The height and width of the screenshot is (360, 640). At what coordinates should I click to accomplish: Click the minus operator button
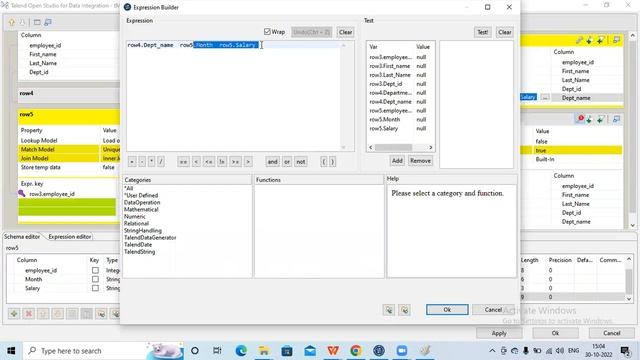click(142, 162)
